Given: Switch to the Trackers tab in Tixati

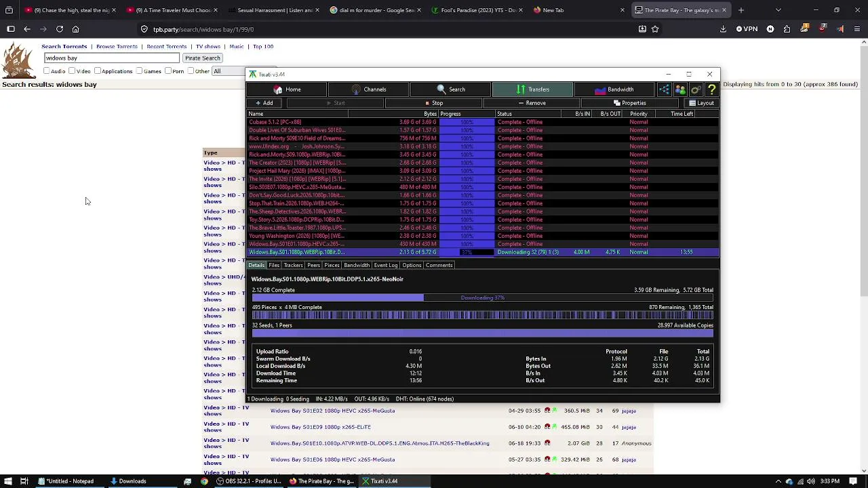Looking at the screenshot, I should tap(293, 265).
